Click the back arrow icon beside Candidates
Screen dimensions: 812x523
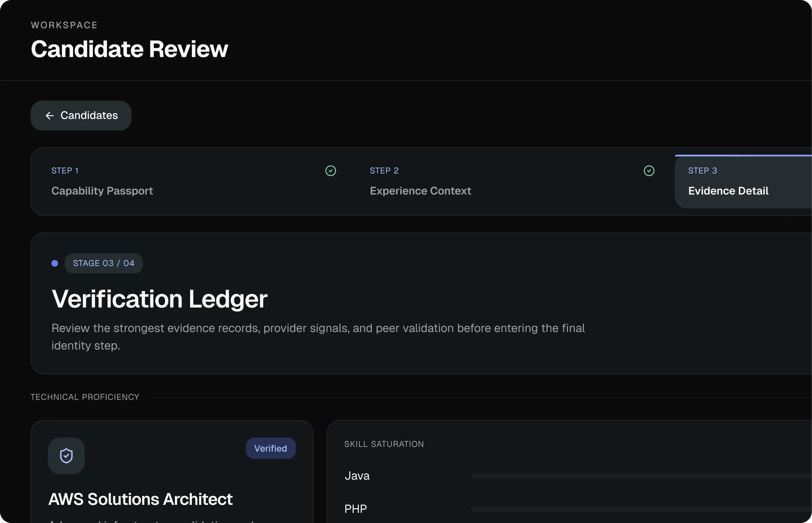[50, 115]
